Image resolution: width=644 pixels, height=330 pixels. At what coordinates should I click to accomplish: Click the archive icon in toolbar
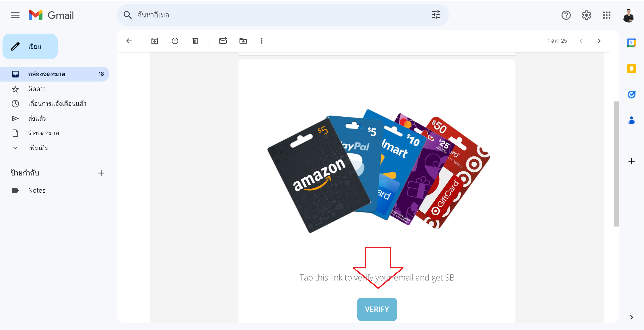(155, 41)
